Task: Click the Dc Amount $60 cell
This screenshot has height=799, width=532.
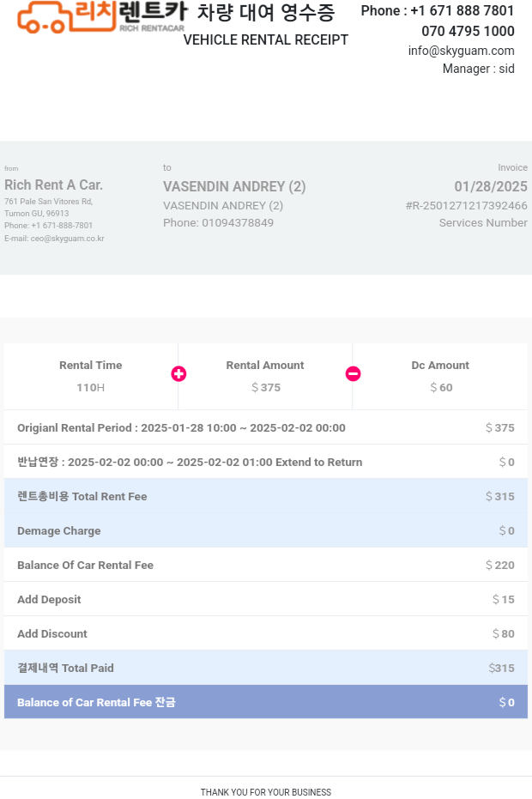Action: click(x=440, y=377)
